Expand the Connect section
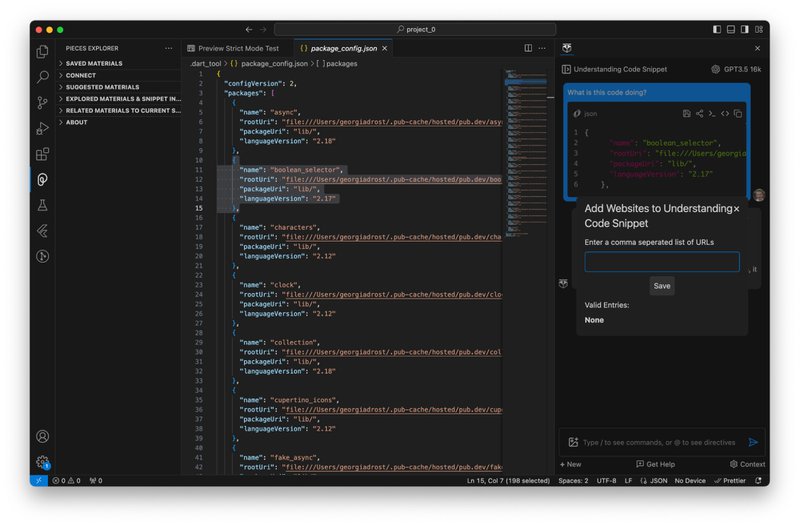Screen dimensions: 800x526 118,75
